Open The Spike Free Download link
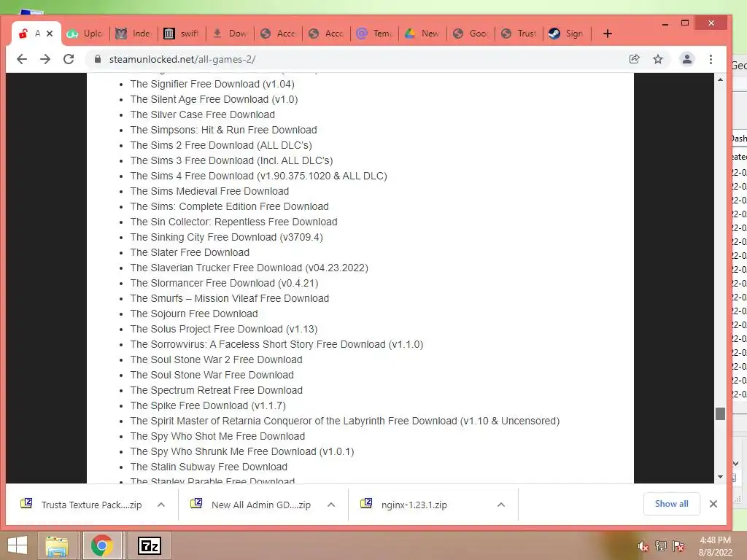This screenshot has width=747, height=560. [208, 405]
